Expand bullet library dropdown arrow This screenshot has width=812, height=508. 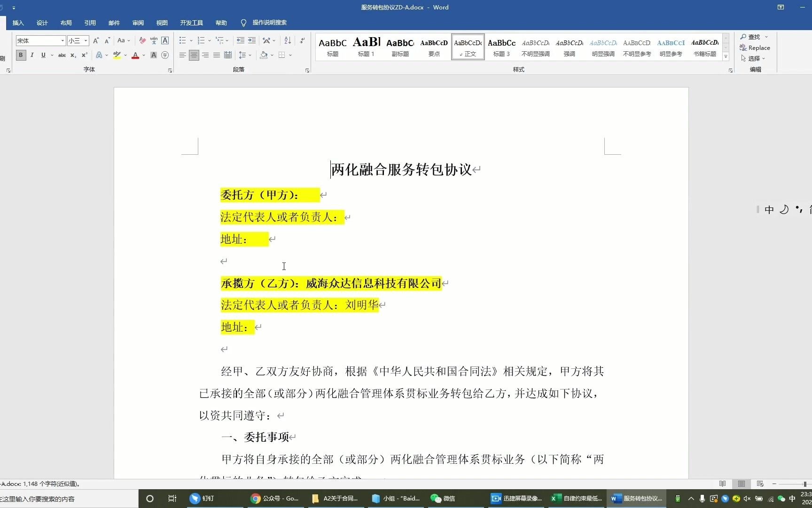191,40
